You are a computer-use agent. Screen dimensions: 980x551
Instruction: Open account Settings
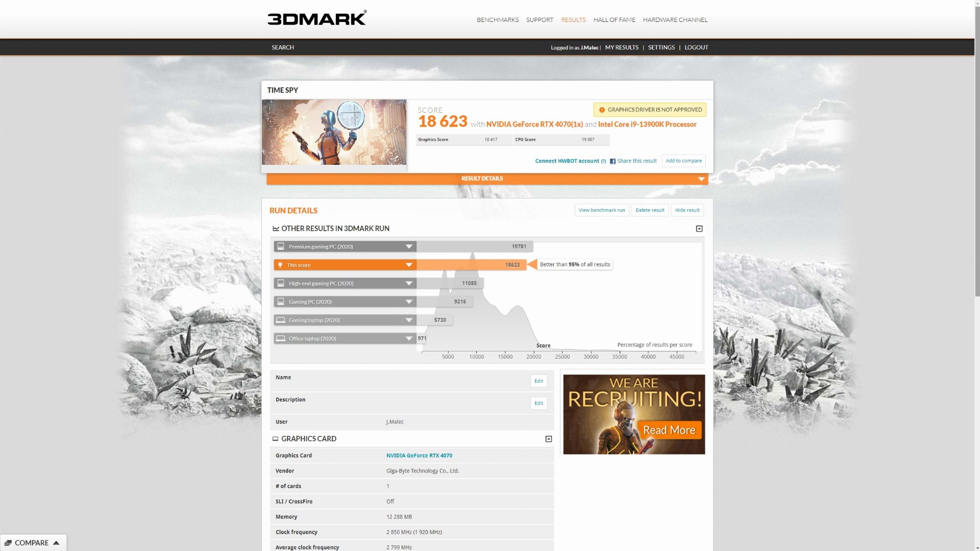tap(661, 47)
